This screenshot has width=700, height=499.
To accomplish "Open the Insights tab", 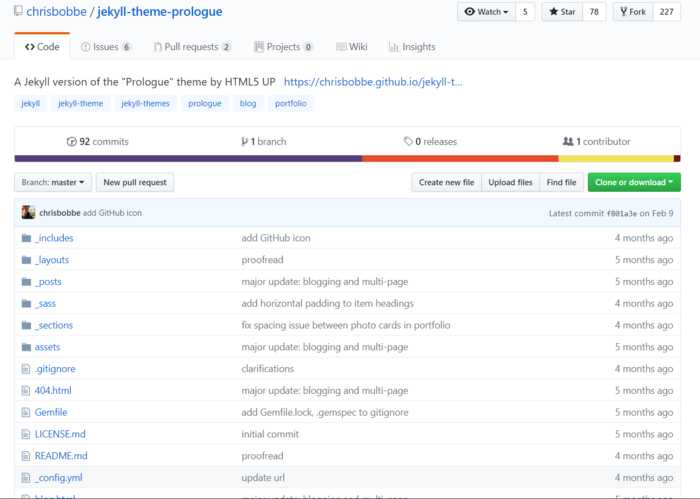I will [412, 46].
